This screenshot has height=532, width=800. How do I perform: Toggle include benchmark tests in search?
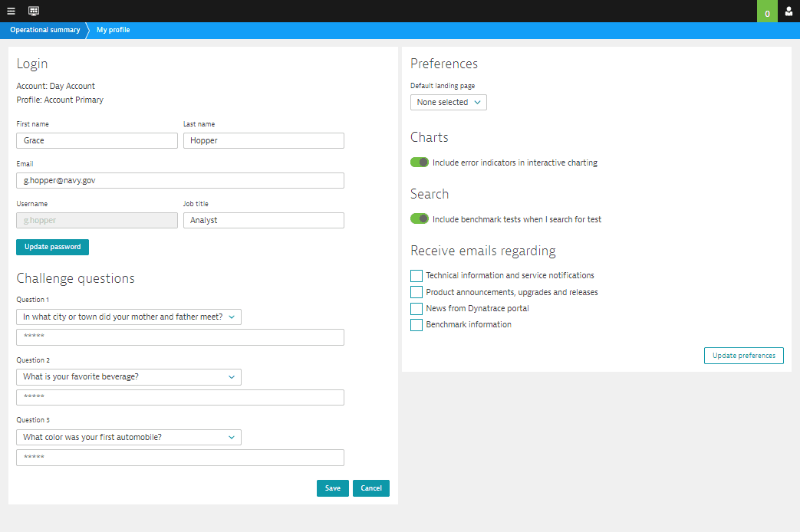(x=420, y=218)
